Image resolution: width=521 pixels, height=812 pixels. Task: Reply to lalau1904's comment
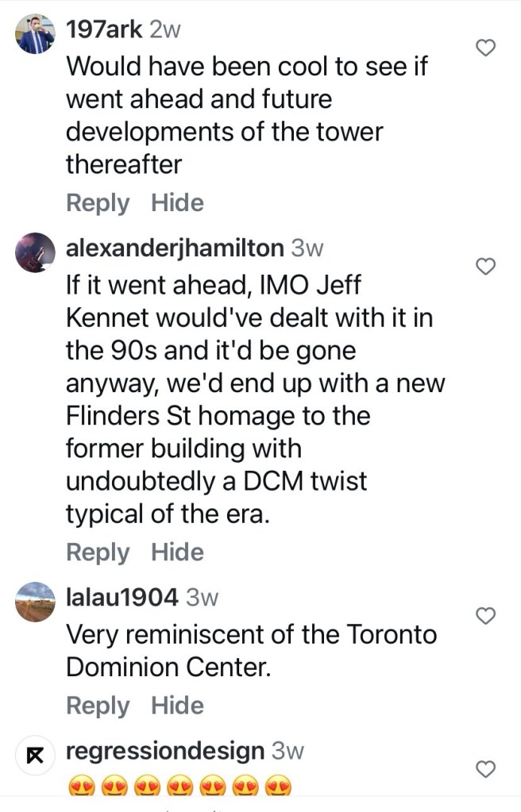tap(97, 706)
